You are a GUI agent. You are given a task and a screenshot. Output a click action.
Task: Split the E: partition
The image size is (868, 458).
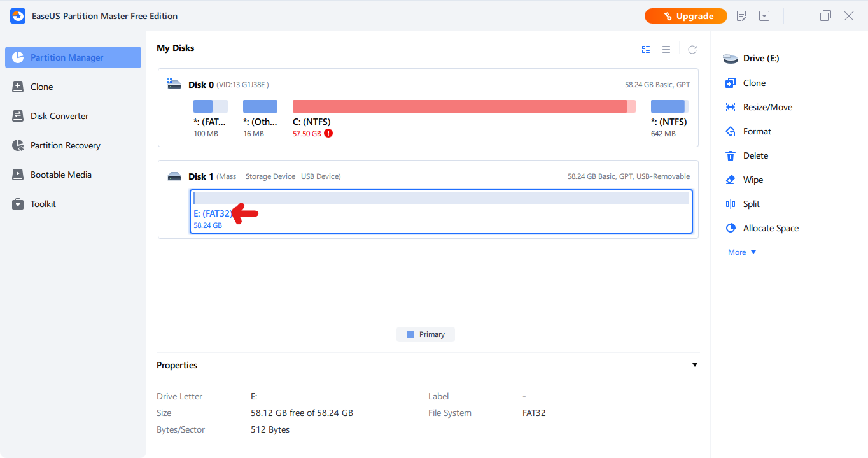(751, 204)
